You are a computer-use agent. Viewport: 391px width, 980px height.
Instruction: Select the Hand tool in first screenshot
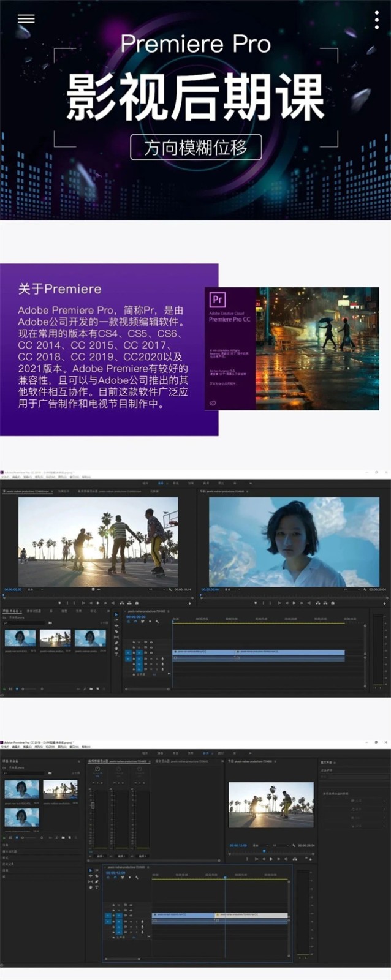116,649
